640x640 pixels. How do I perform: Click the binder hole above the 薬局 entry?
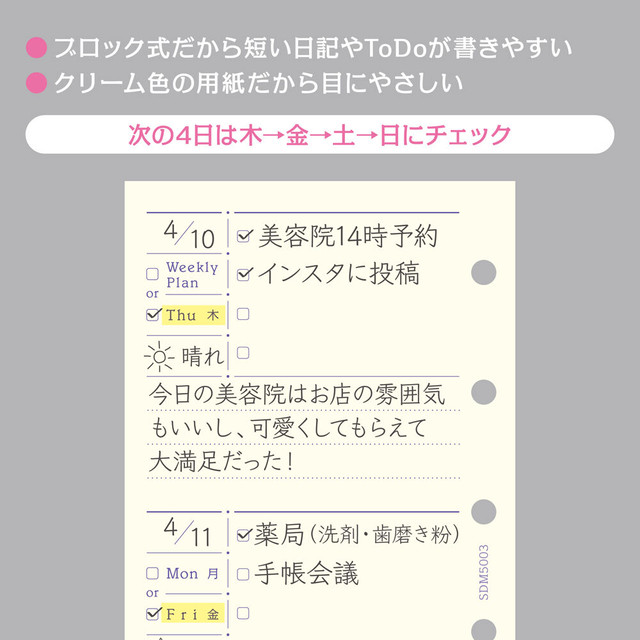(483, 512)
